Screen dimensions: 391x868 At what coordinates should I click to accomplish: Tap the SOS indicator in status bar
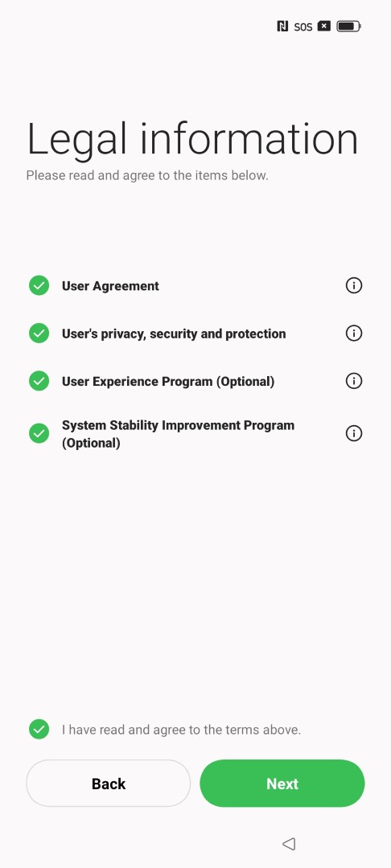point(303,27)
